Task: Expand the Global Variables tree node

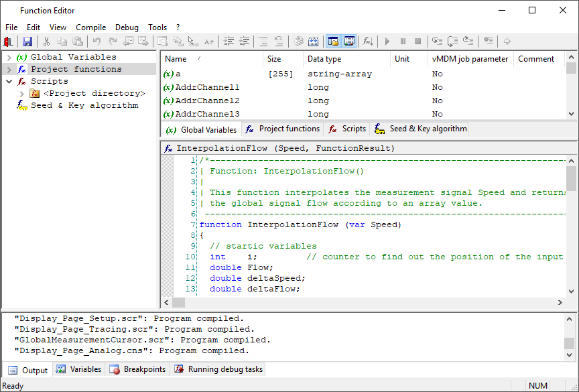Action: click(9, 57)
